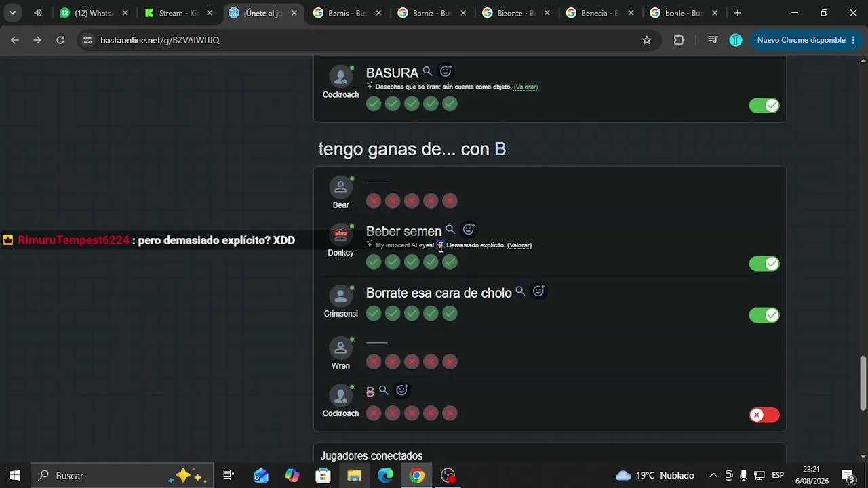Click the Bear player avatar
Image resolution: width=868 pixels, height=488 pixels.
tap(340, 187)
